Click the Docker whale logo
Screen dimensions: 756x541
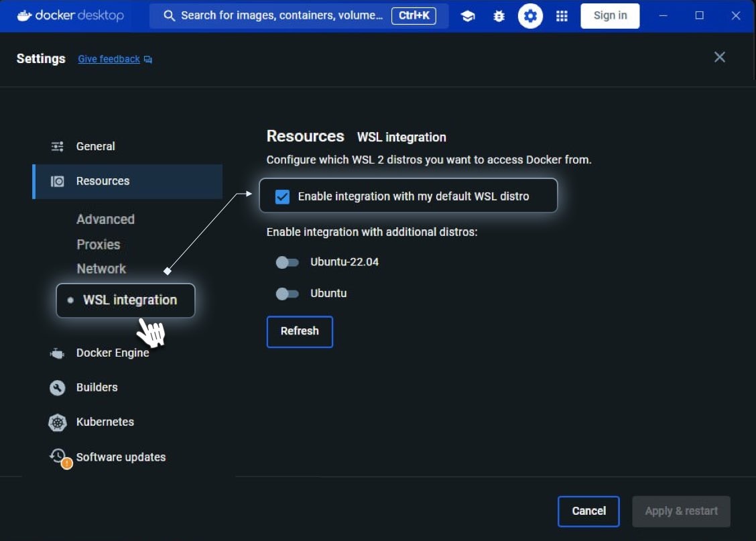[x=24, y=15]
